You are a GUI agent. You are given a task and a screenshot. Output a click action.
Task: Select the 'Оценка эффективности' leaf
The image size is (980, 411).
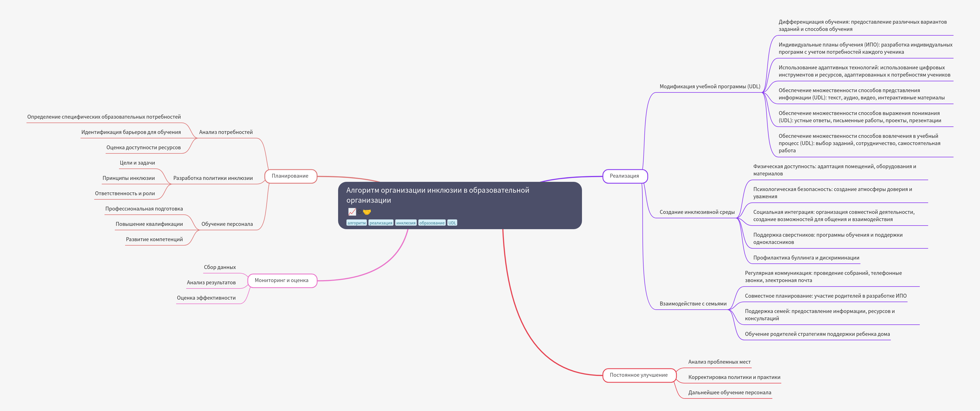pos(206,298)
